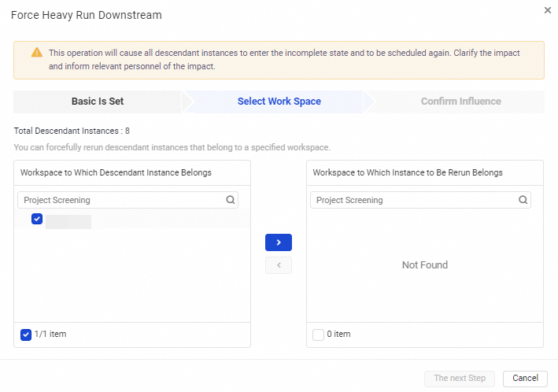The width and height of the screenshot is (558, 392).
Task: Click search icon in right rerun panel
Action: tap(523, 200)
